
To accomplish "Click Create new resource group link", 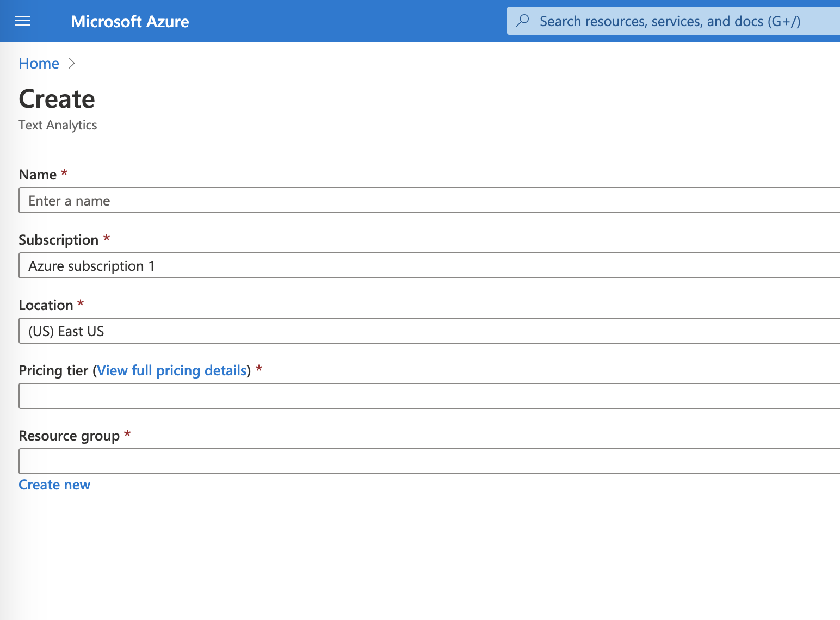I will pos(54,485).
